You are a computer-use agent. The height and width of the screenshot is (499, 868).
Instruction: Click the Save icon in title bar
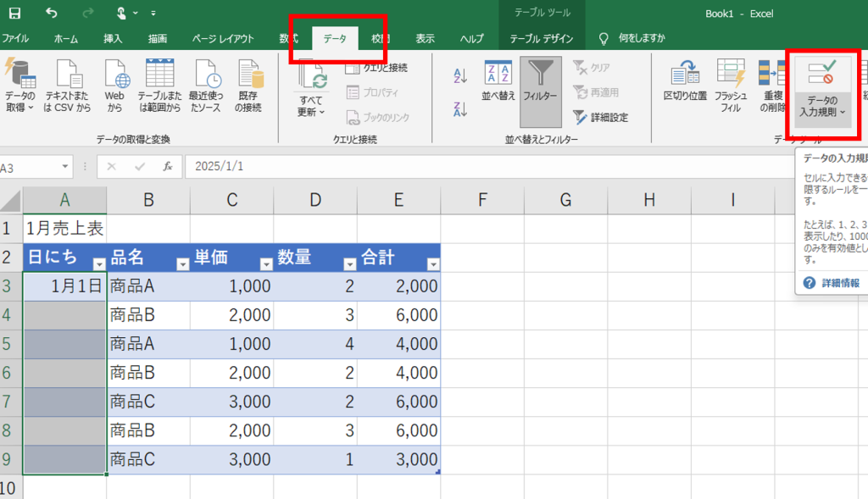click(x=14, y=14)
